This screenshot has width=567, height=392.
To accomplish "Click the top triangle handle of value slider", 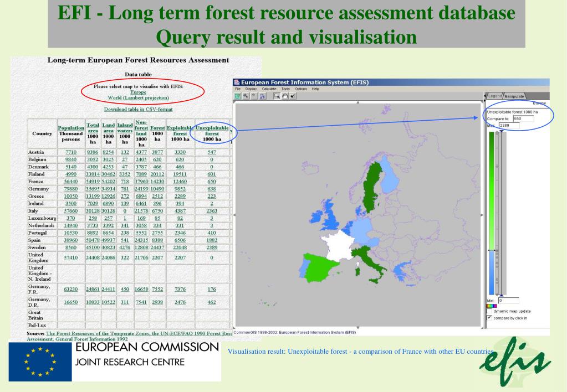I will (x=501, y=131).
